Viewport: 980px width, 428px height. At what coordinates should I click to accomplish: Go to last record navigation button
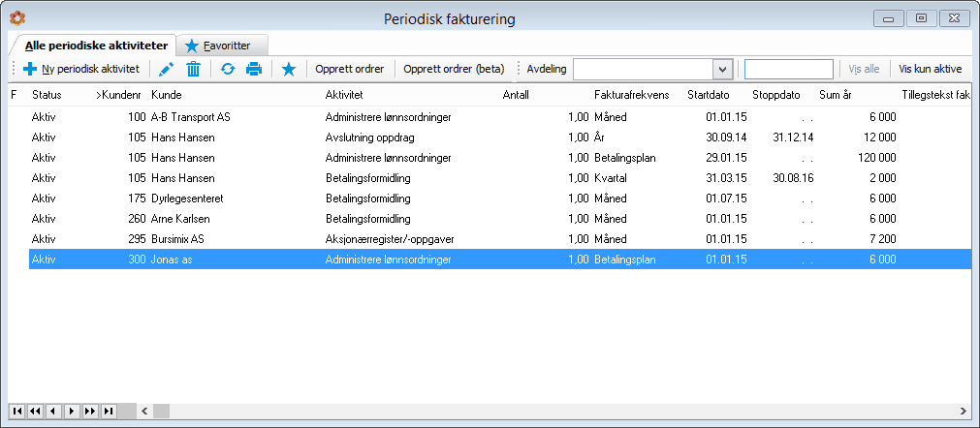point(109,411)
